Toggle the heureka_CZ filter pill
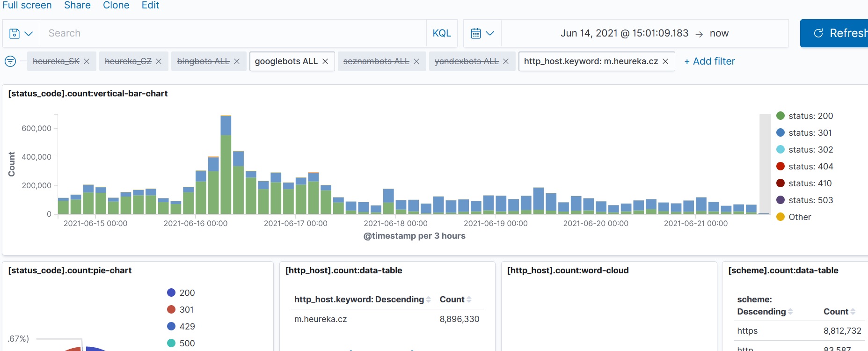Image resolution: width=868 pixels, height=351 pixels. tap(128, 61)
